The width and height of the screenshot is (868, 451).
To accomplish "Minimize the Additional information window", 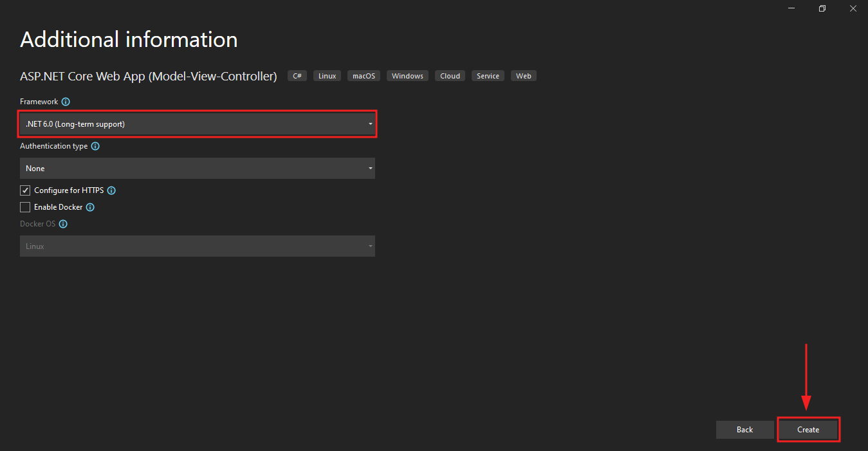I will point(791,8).
